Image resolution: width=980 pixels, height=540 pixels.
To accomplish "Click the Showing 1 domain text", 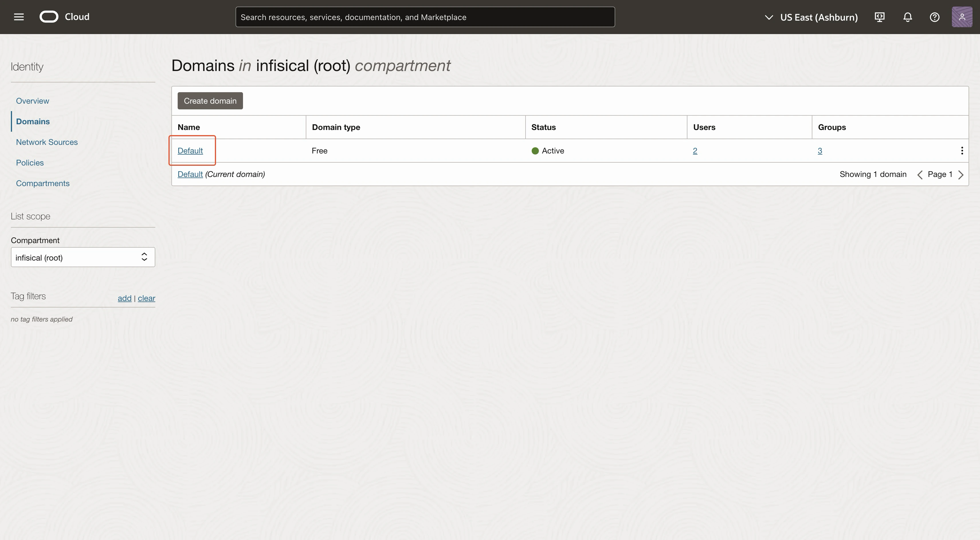I will click(873, 174).
